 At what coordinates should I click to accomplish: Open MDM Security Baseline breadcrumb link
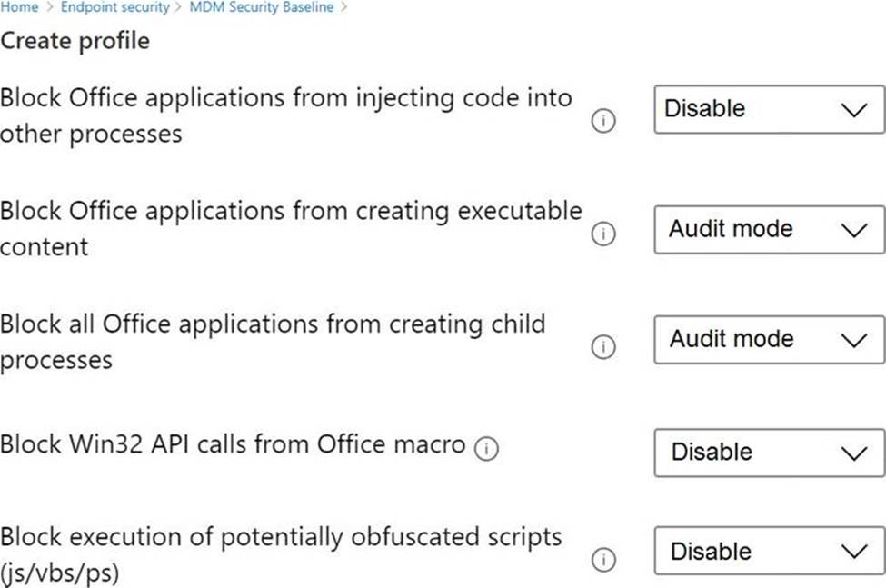tap(261, 7)
